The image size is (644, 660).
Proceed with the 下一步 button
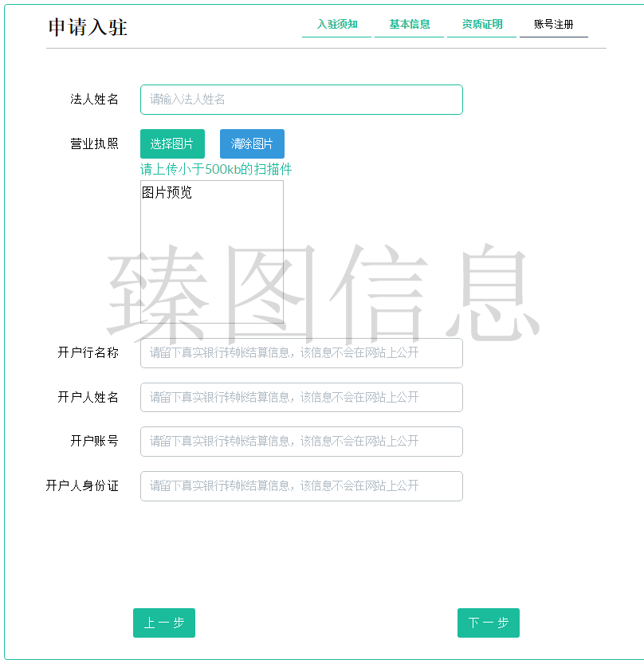pyautogui.click(x=489, y=623)
